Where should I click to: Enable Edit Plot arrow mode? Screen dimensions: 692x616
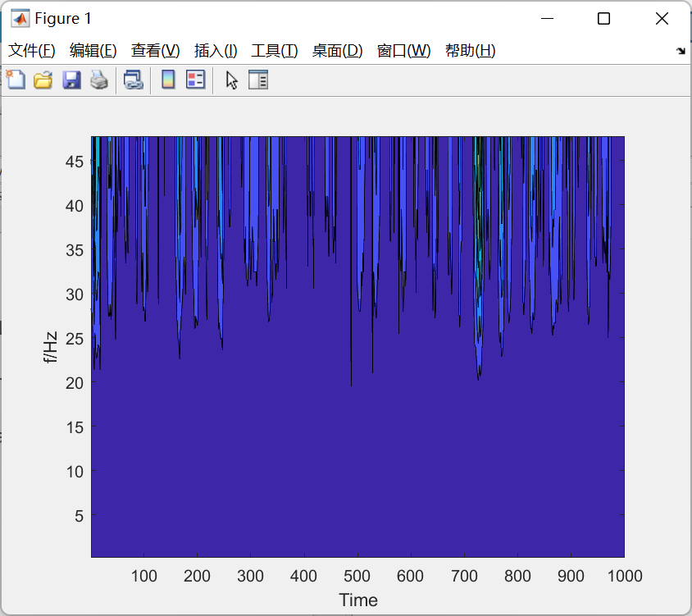[x=232, y=80]
